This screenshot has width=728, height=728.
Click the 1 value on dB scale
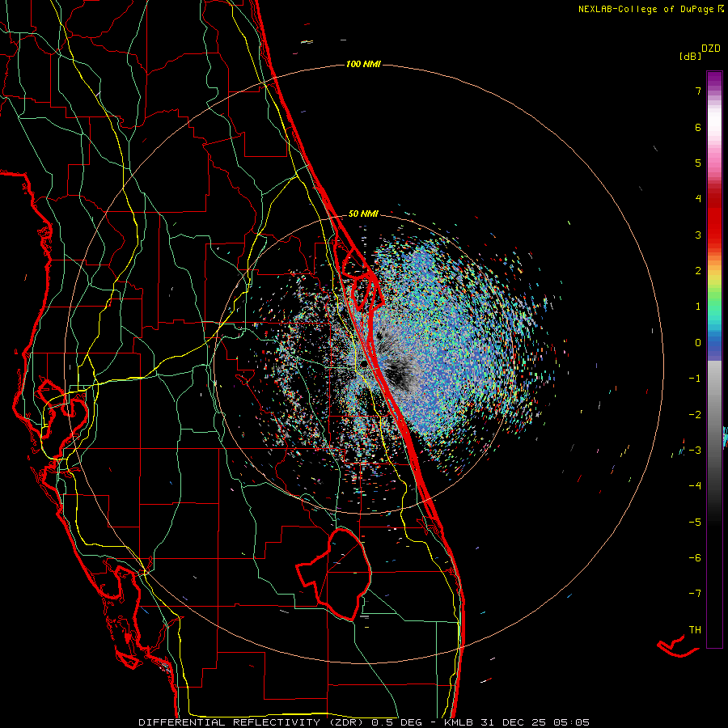click(x=698, y=307)
